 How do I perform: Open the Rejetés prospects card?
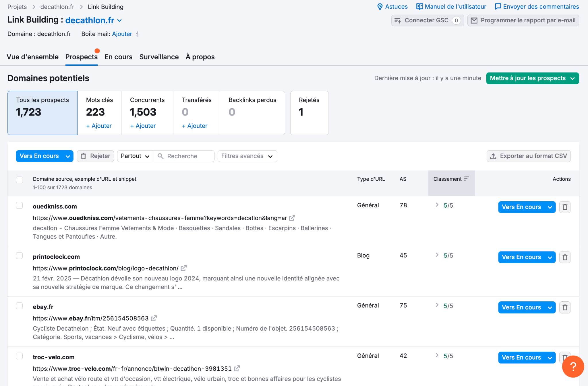[310, 113]
